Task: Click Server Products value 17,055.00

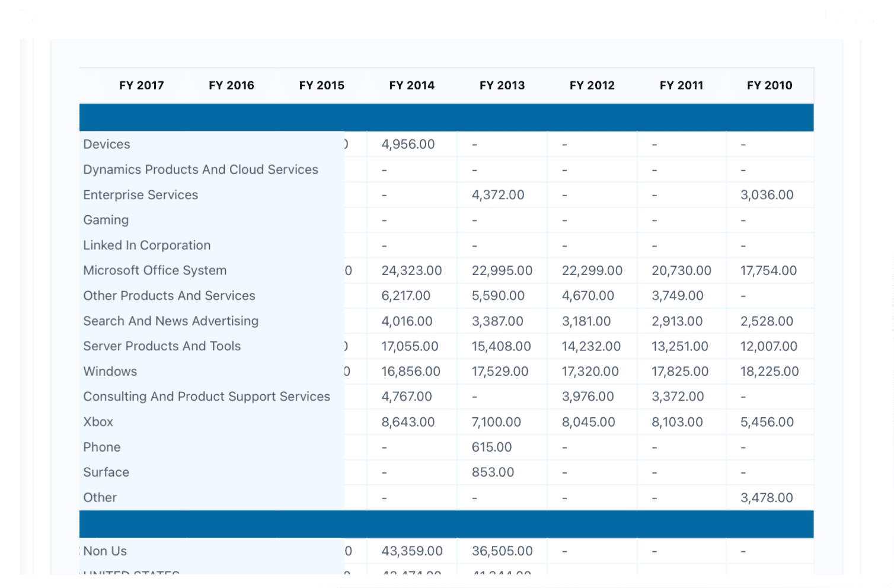Action: point(410,346)
